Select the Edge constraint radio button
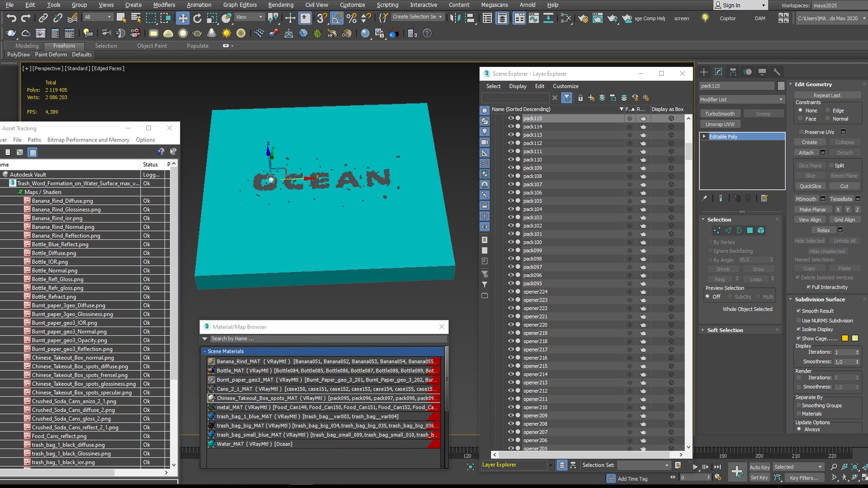 [x=828, y=110]
